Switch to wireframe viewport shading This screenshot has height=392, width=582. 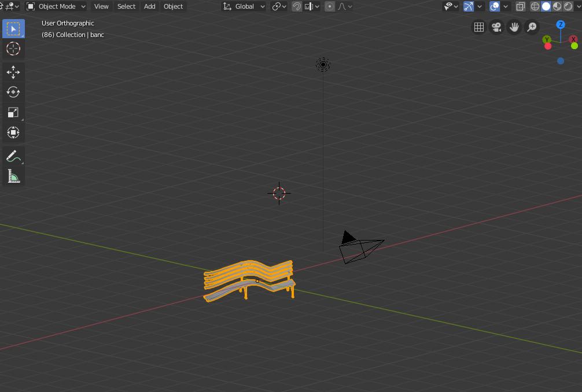tap(535, 6)
